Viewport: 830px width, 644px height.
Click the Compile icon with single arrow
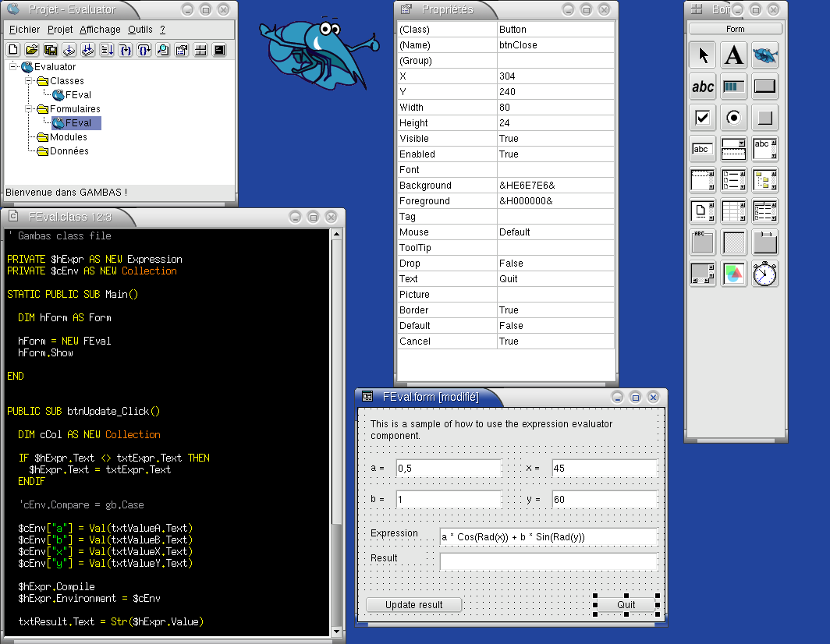point(69,50)
